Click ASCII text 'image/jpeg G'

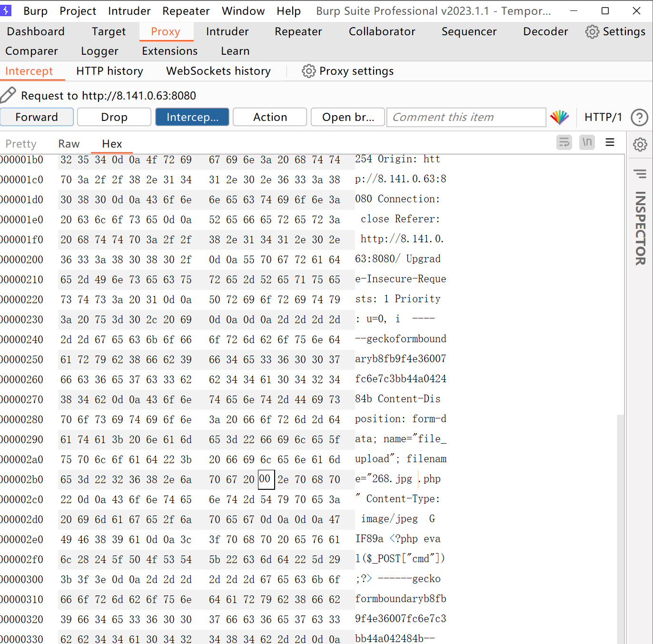point(398,519)
